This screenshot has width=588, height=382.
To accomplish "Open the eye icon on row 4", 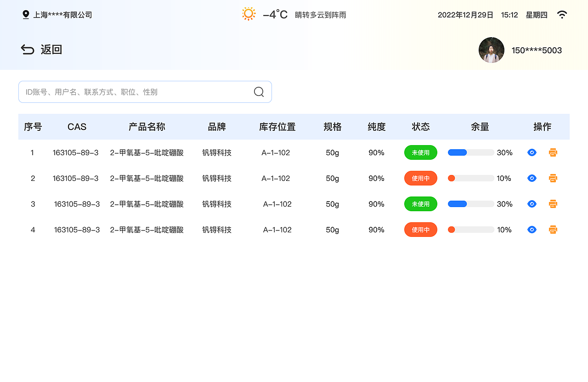I will [531, 230].
